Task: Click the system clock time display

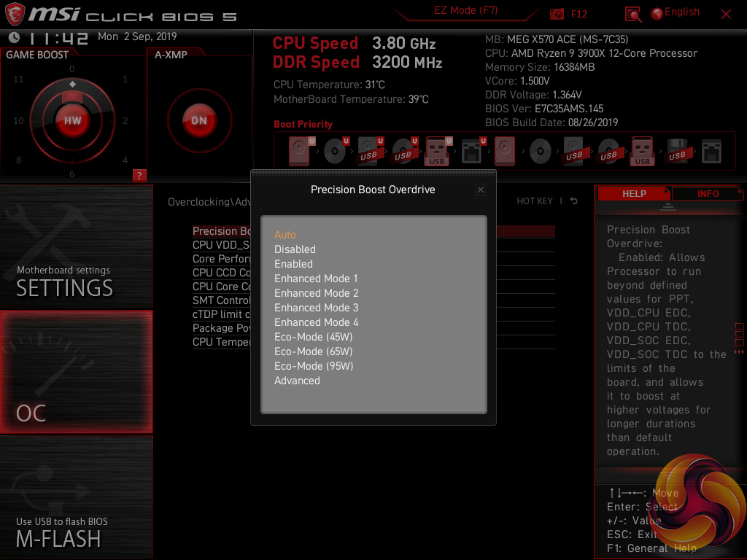Action: coord(58,38)
